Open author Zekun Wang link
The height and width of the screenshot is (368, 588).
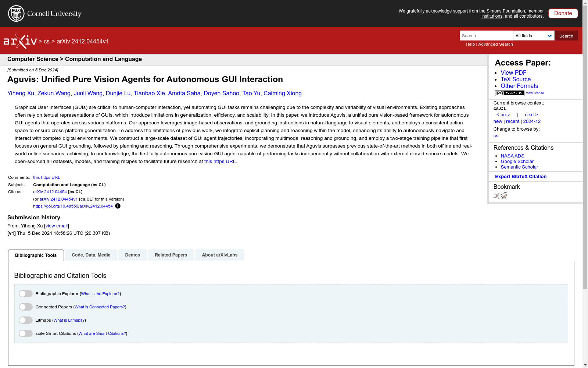point(54,93)
